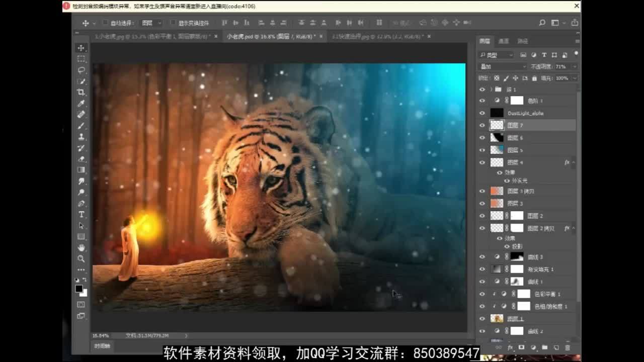Select the 图层 5 layer thumbnail

point(497,150)
